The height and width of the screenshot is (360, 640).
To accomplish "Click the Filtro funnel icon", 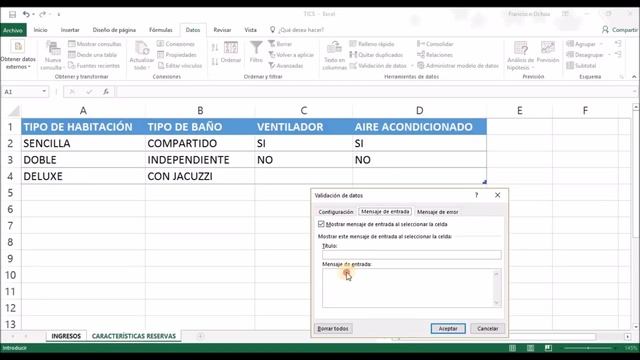I will (x=256, y=52).
